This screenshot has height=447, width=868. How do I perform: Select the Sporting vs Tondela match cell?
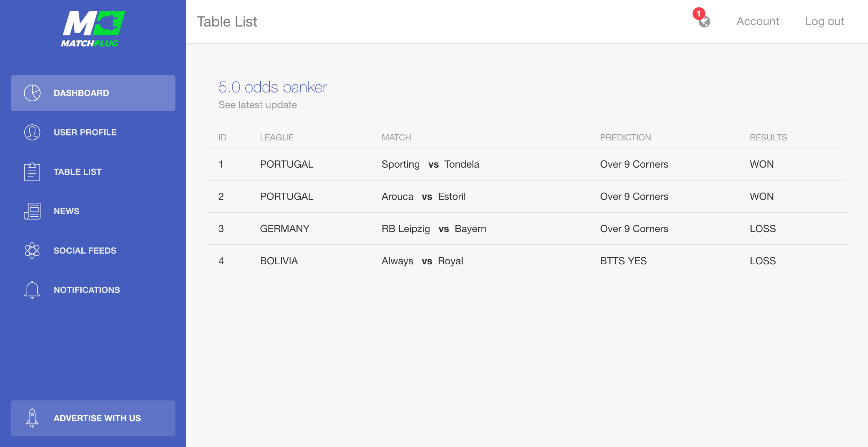pyautogui.click(x=430, y=164)
